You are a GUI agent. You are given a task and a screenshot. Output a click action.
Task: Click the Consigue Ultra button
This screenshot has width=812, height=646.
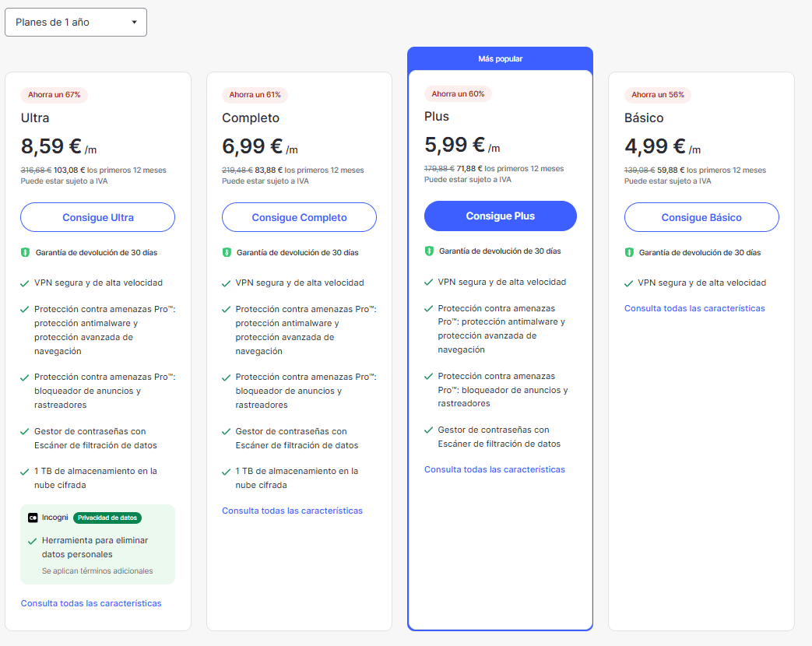tap(97, 217)
